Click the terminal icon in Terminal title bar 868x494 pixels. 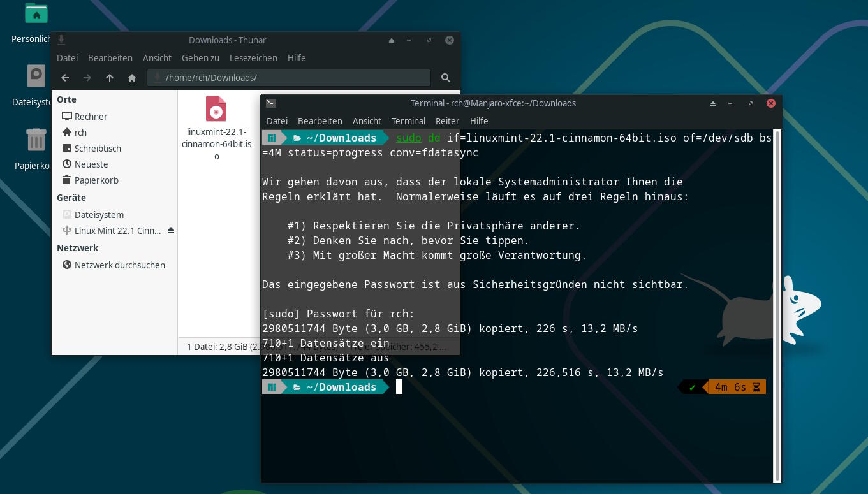[270, 103]
